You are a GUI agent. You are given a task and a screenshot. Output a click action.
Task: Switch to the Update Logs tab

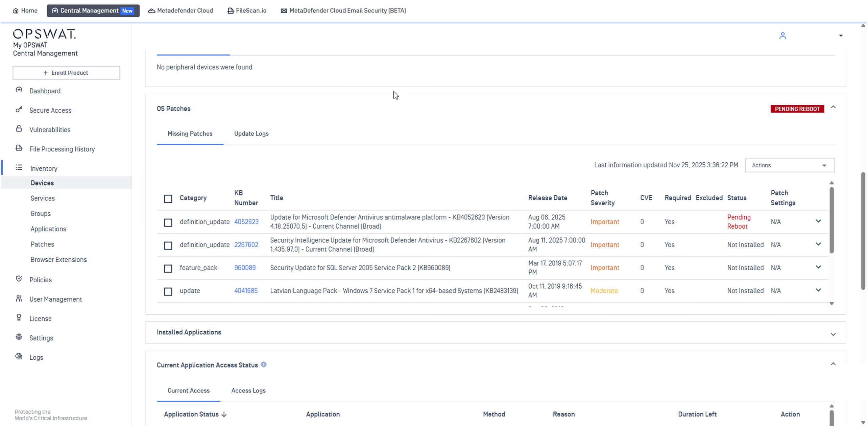click(x=251, y=134)
